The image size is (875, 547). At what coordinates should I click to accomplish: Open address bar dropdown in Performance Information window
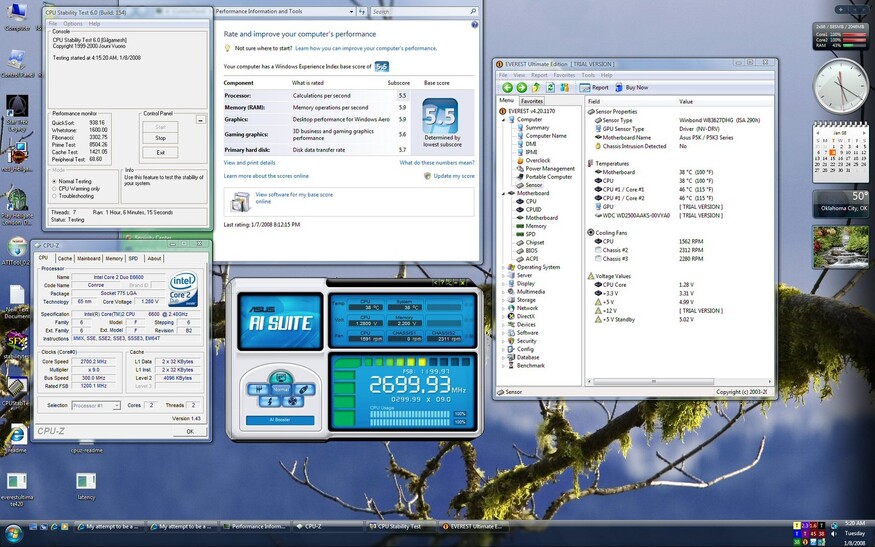pyautogui.click(x=352, y=11)
